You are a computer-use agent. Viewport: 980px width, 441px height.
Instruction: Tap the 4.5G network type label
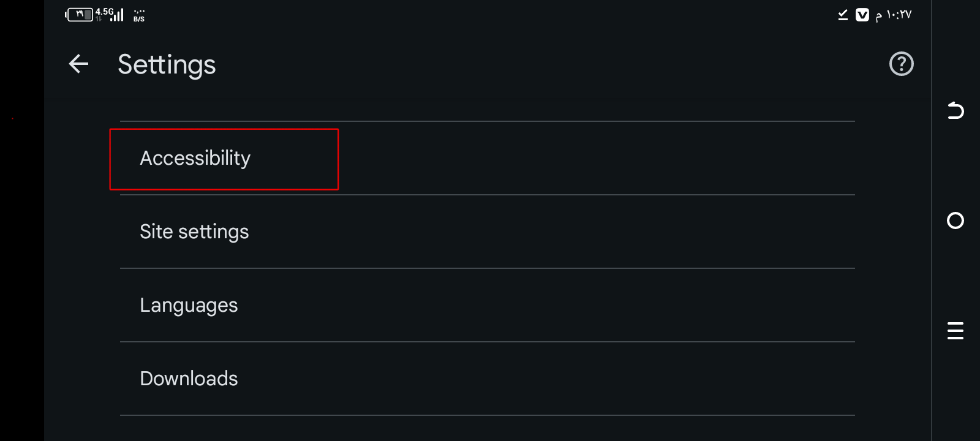pyautogui.click(x=104, y=11)
